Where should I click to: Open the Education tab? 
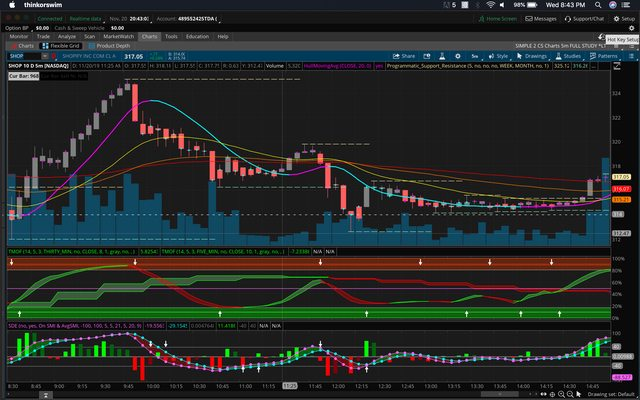point(198,36)
